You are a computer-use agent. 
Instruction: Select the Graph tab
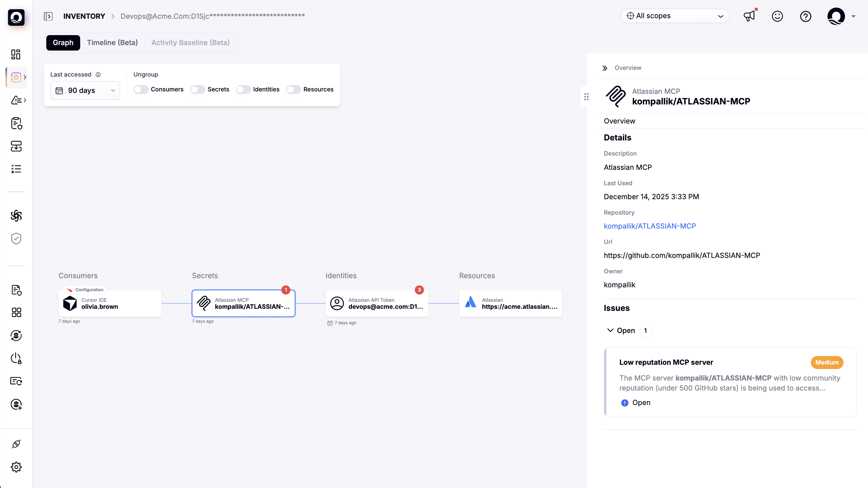(x=63, y=42)
